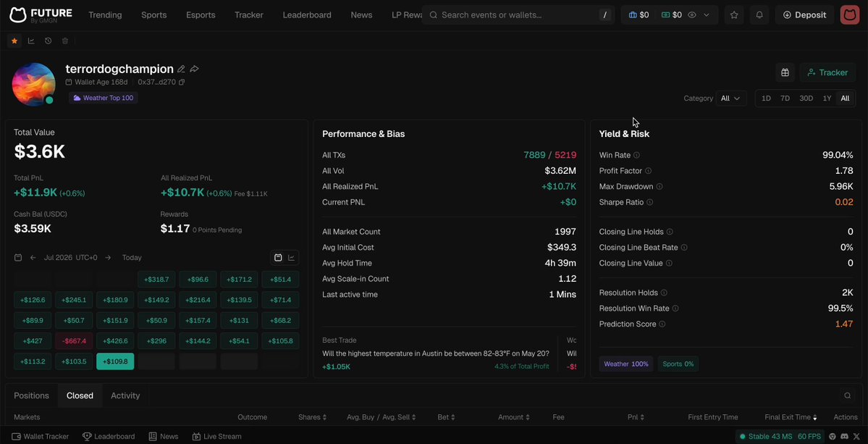Viewport: 868px width, 444px height.
Task: Open the Leaderboard menu in top navigation
Action: tap(307, 15)
